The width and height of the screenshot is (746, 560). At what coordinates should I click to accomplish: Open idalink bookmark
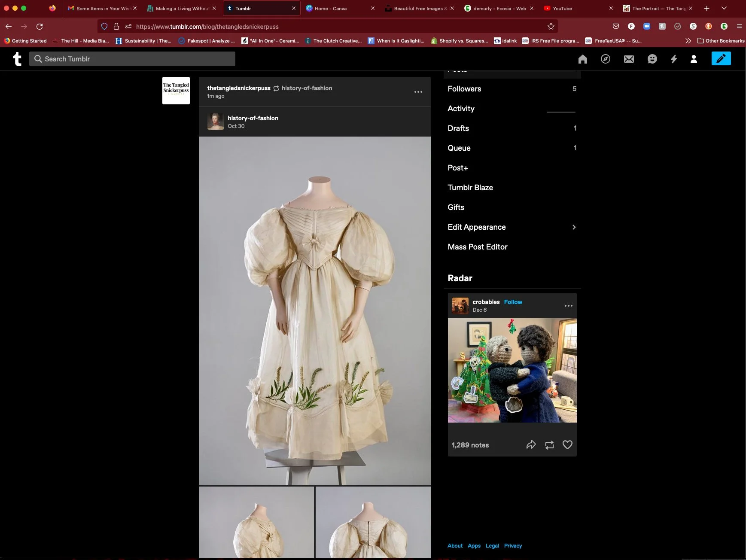(505, 41)
